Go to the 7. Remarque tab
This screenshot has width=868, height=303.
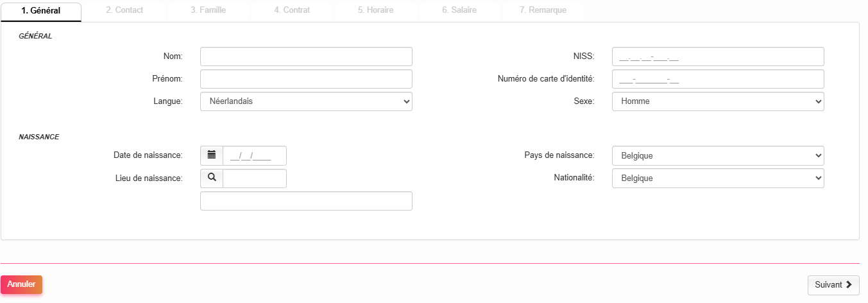[x=543, y=11]
